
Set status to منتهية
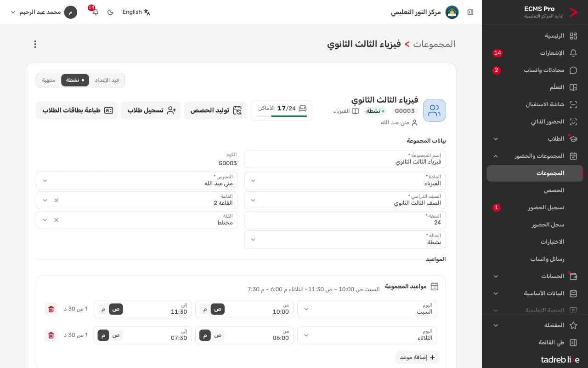coord(49,80)
